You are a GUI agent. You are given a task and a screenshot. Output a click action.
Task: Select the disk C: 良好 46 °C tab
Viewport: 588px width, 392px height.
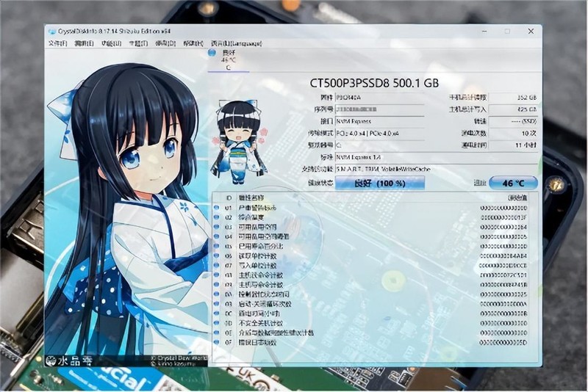coord(229,60)
